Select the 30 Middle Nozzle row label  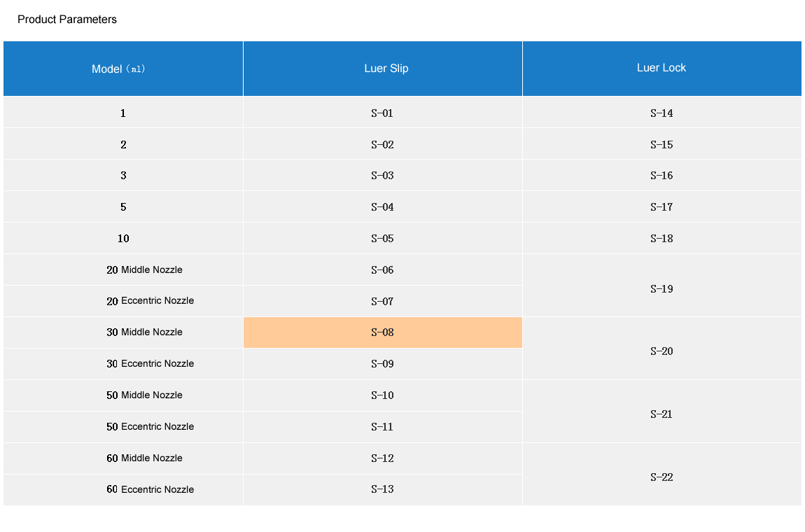point(144,332)
